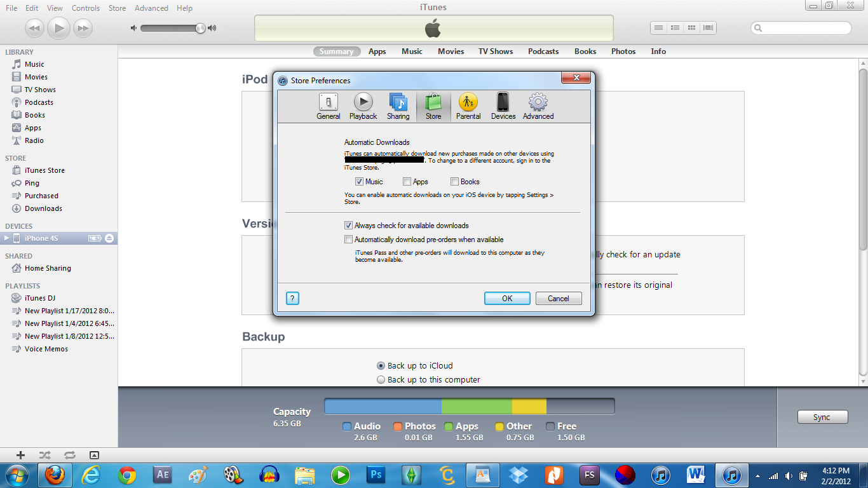Uncheck the Music automatic downloads checkbox
The height and width of the screenshot is (488, 868).
coord(359,182)
